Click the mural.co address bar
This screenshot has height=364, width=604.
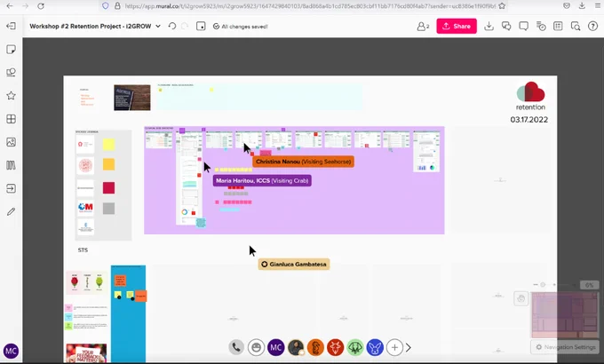(x=308, y=6)
